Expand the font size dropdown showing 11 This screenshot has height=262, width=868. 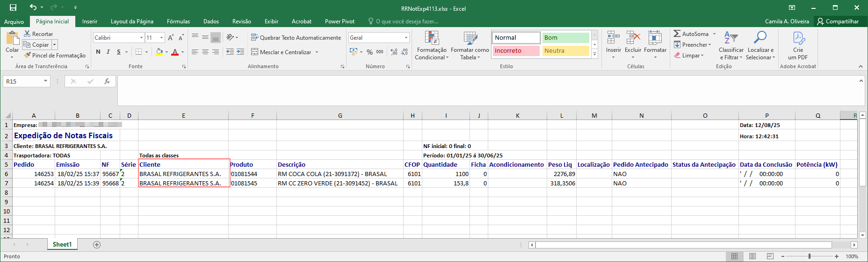point(162,38)
